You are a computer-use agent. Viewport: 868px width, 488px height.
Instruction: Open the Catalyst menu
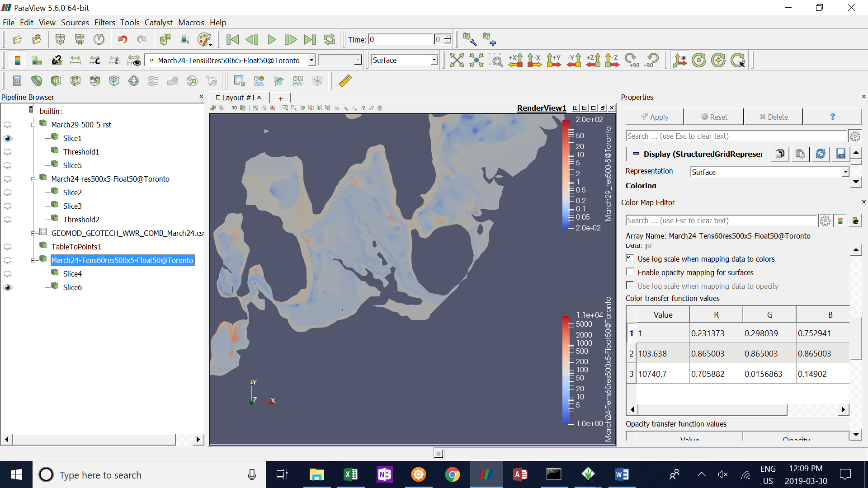tap(158, 23)
